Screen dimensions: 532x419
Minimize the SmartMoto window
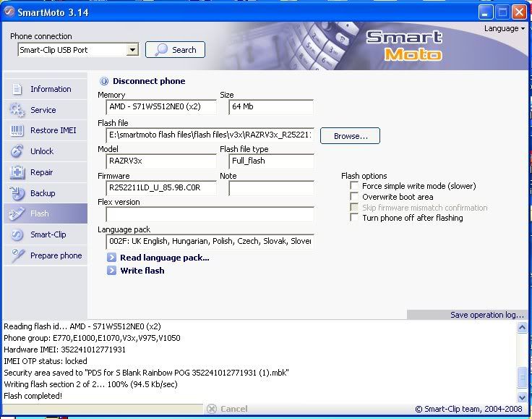pyautogui.click(x=486, y=12)
